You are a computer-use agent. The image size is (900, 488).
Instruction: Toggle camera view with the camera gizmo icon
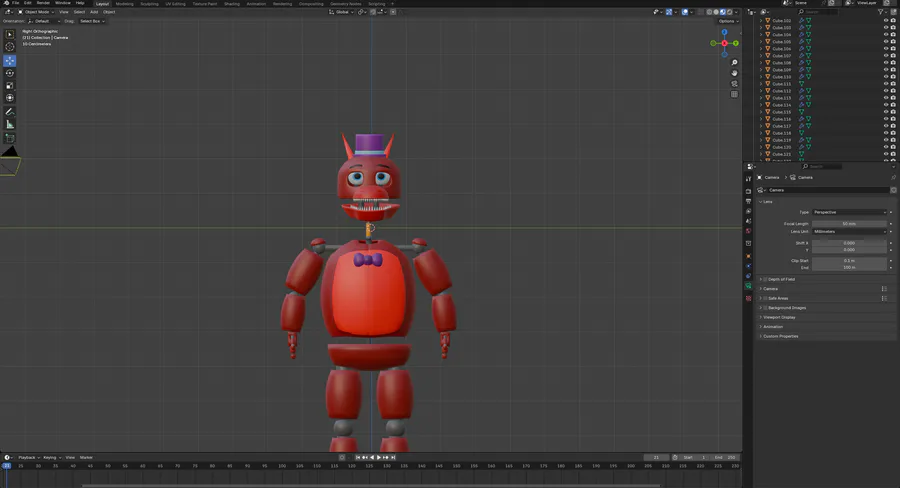click(734, 84)
